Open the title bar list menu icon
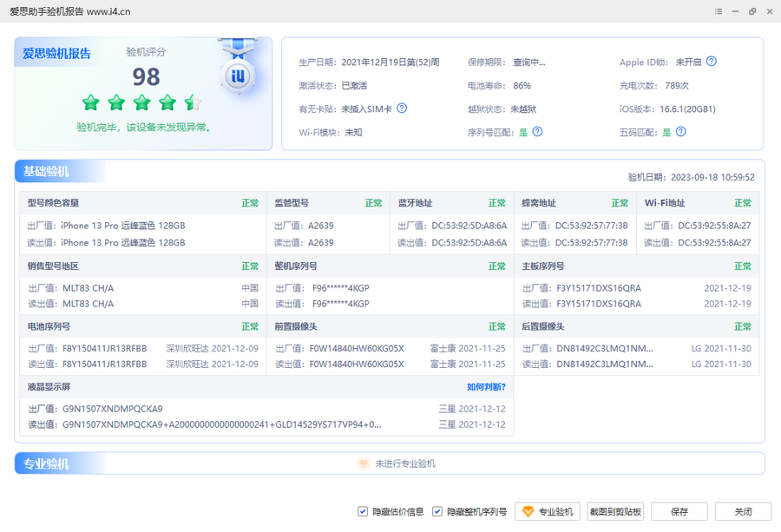The width and height of the screenshot is (781, 532). (719, 11)
